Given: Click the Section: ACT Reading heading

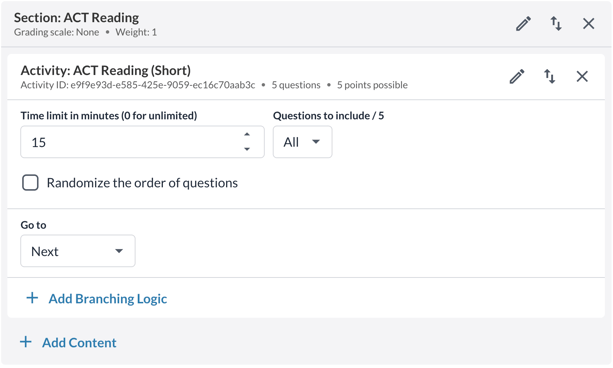Looking at the screenshot, I should 76,18.
